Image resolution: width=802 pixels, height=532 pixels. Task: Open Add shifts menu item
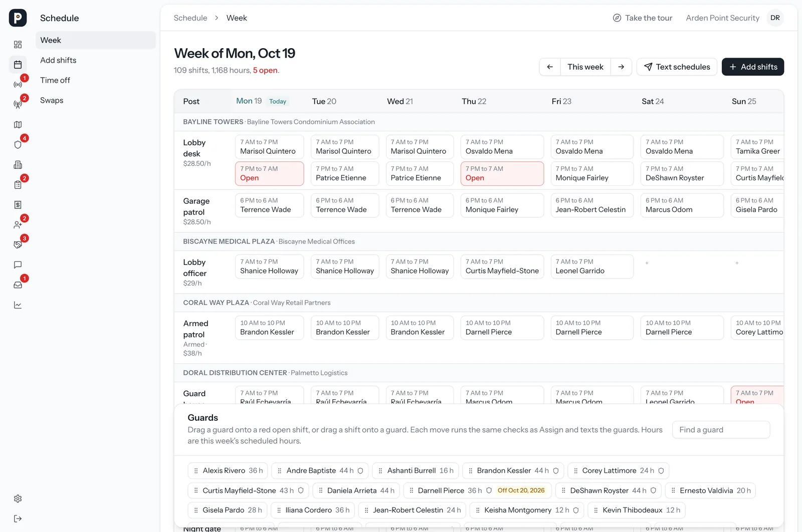click(96, 60)
